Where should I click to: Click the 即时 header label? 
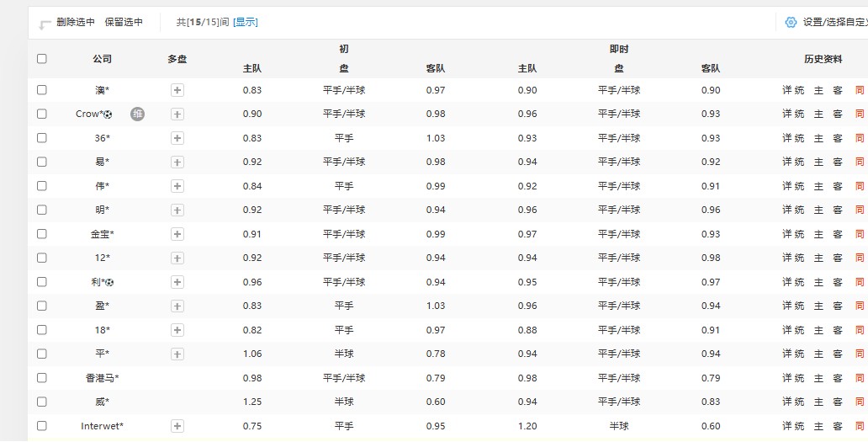[x=619, y=50]
